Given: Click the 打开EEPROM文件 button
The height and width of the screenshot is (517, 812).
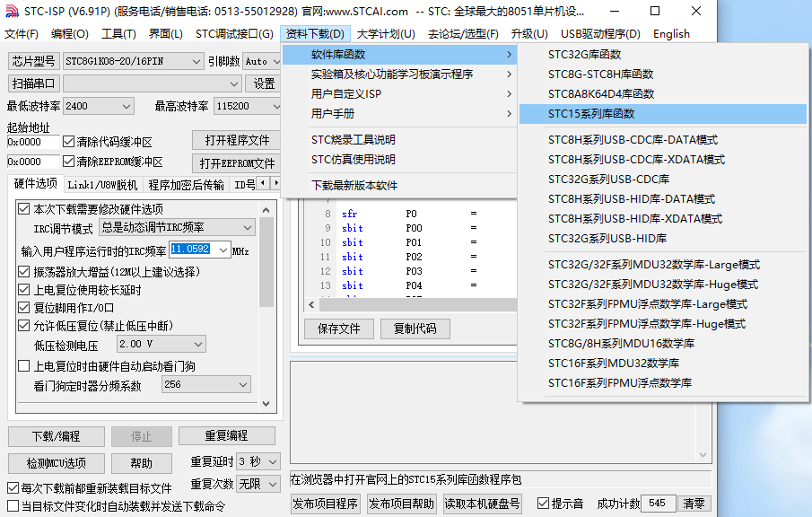Looking at the screenshot, I should coord(236,163).
